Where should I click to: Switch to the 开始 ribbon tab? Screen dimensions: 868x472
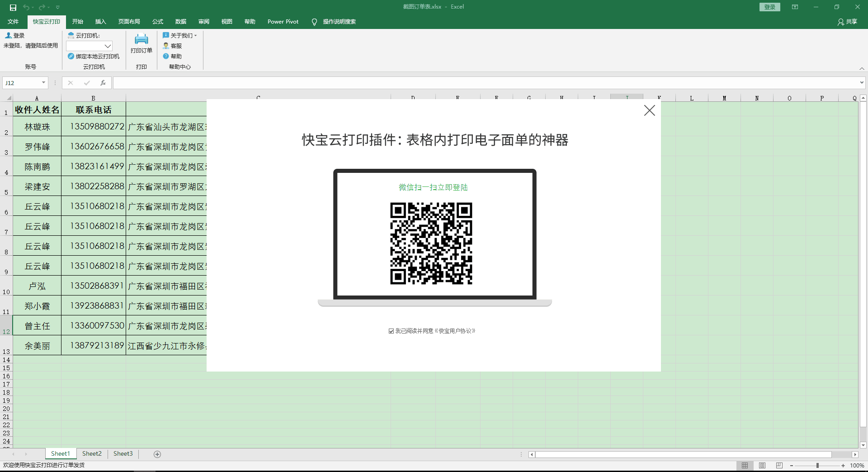(78, 22)
